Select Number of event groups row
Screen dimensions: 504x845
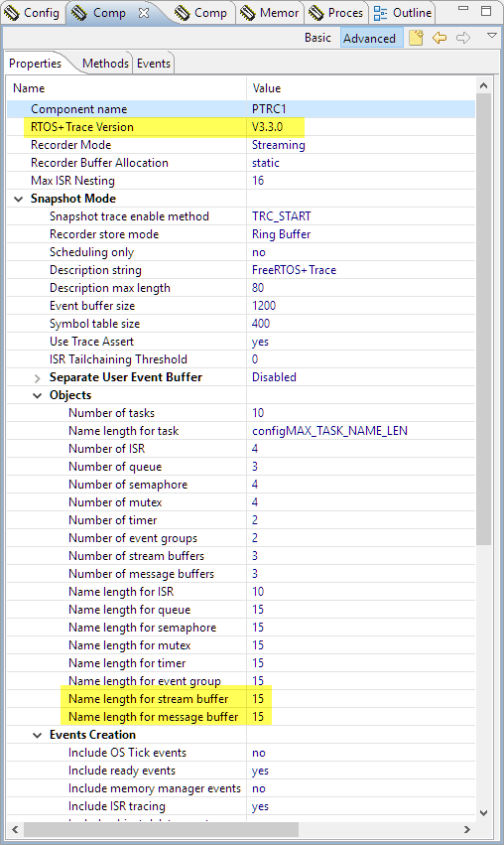point(241,538)
